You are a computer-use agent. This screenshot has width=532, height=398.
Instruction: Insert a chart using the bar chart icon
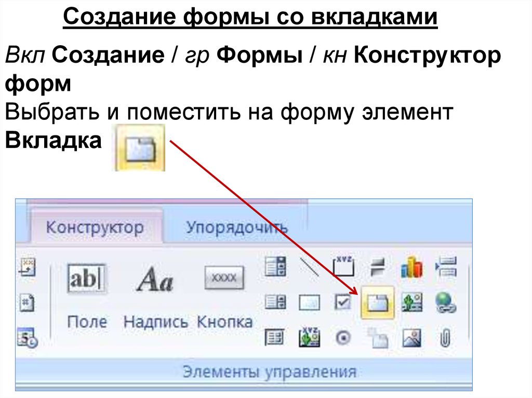411,268
